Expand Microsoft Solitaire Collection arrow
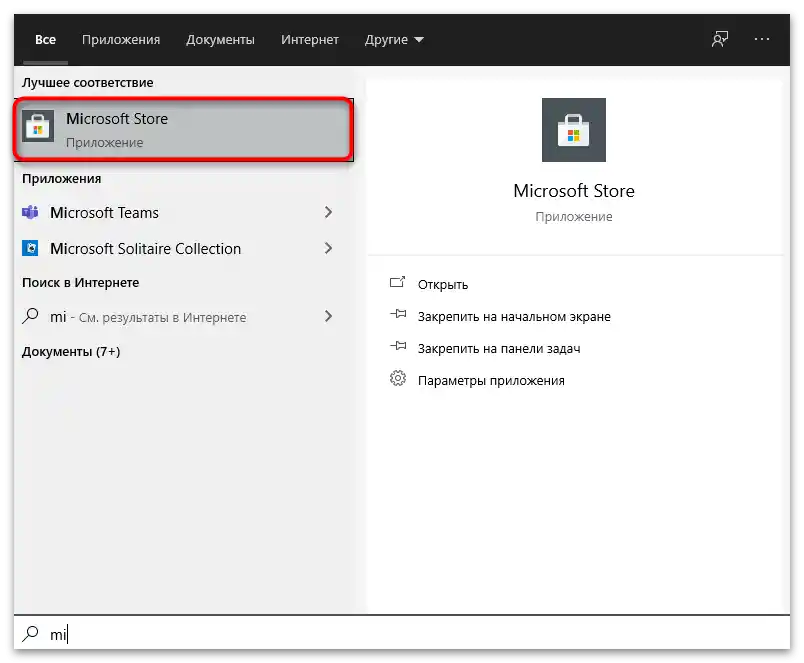This screenshot has height=663, width=804. tap(329, 248)
